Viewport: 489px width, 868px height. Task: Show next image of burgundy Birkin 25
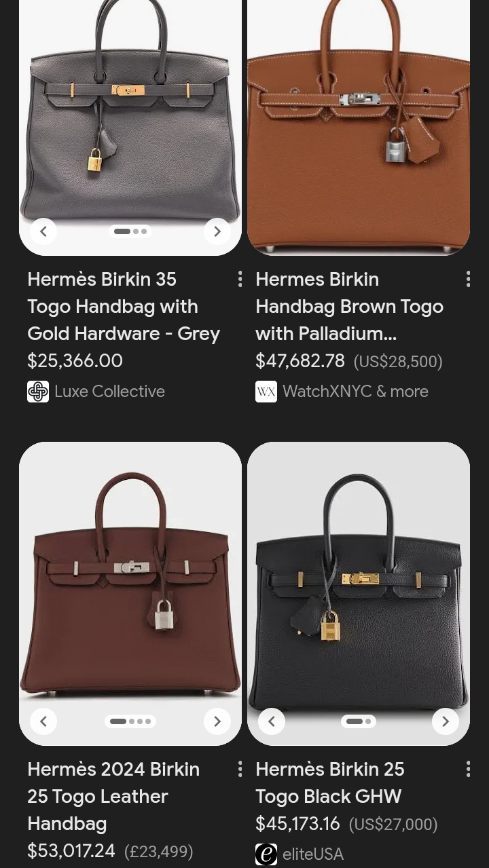(217, 721)
